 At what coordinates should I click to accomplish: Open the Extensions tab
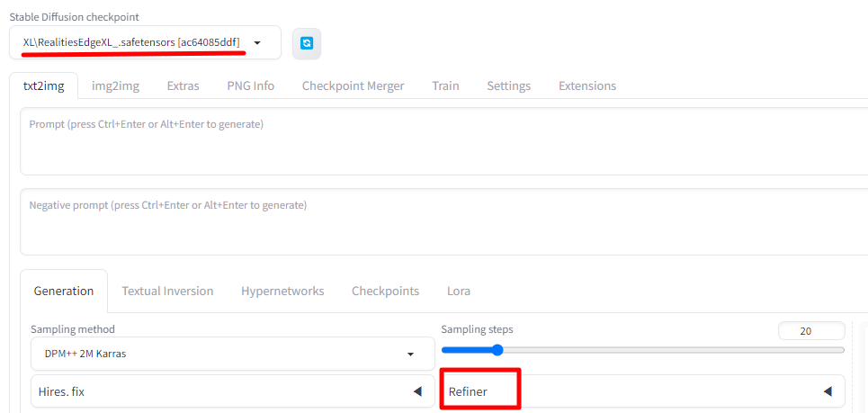click(587, 85)
